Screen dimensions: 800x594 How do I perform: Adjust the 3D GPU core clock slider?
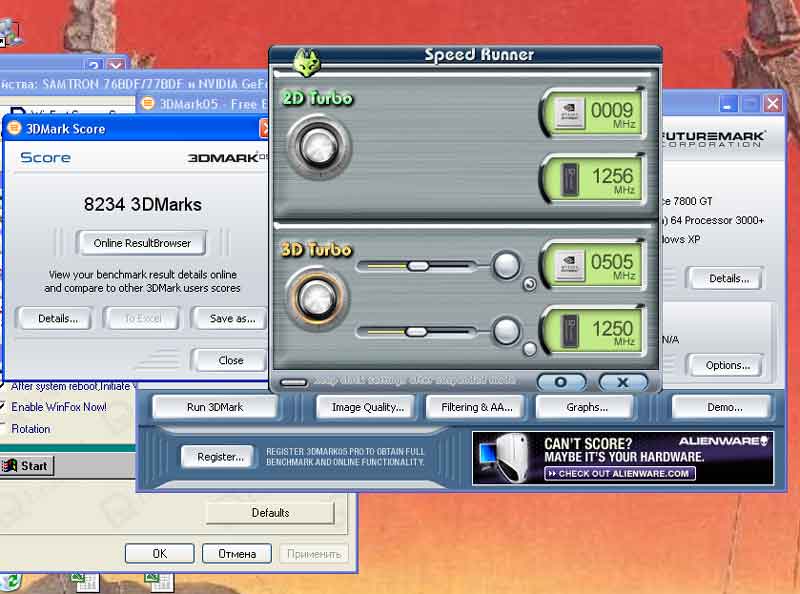[418, 266]
